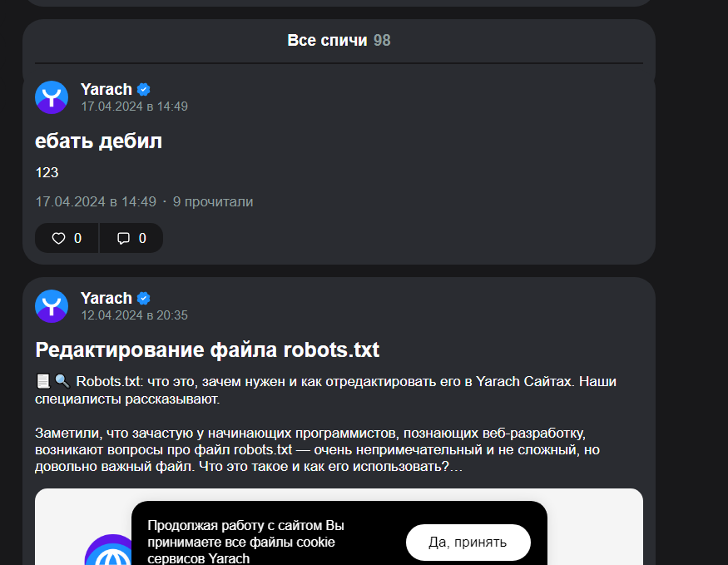Open the "Редактирование файла robots.txt" post title

pos(207,350)
